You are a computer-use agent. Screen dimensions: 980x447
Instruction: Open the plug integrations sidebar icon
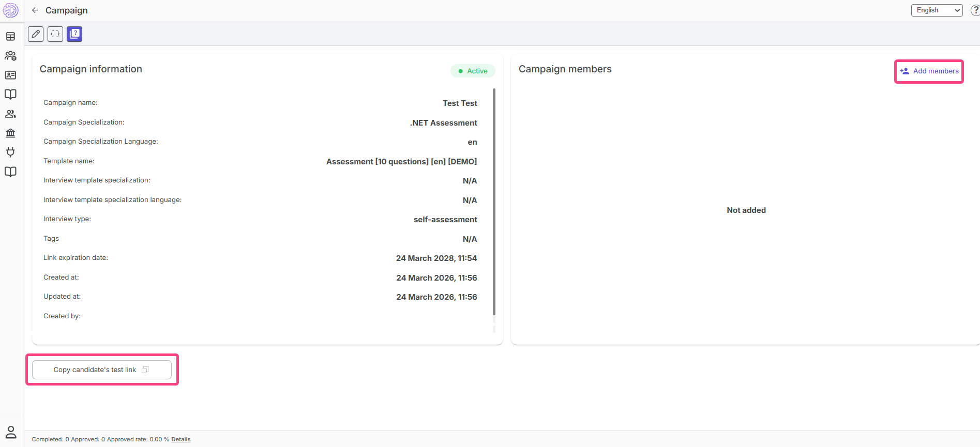point(10,152)
